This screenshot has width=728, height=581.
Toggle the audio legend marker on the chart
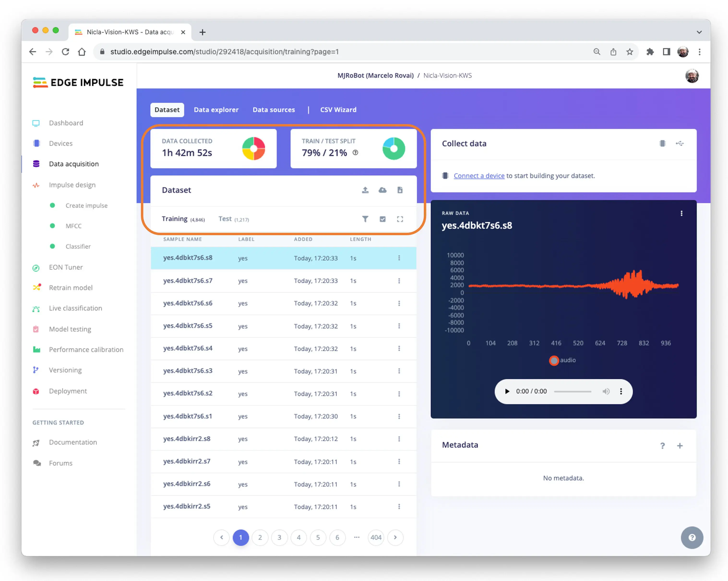click(x=554, y=360)
